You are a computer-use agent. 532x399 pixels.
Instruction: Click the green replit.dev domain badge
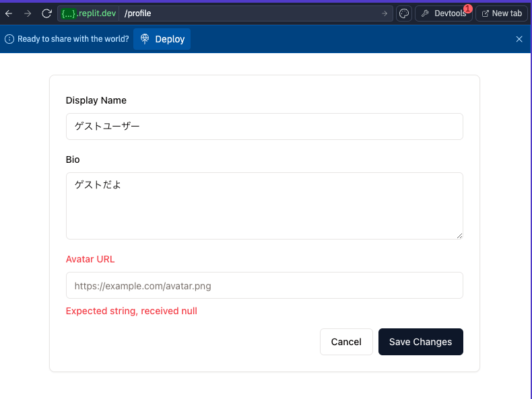coord(88,13)
